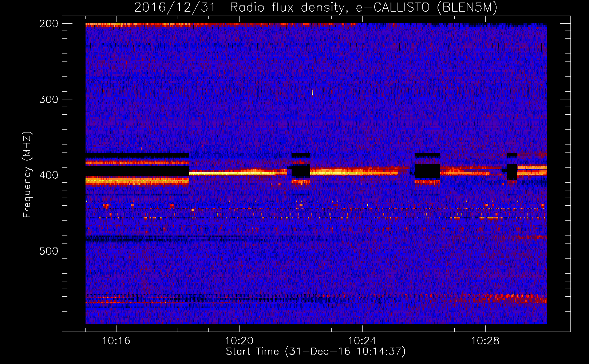Screen dimensions: 589x364
Task: Click the 10:16 time tick label
Action: [x=116, y=341]
